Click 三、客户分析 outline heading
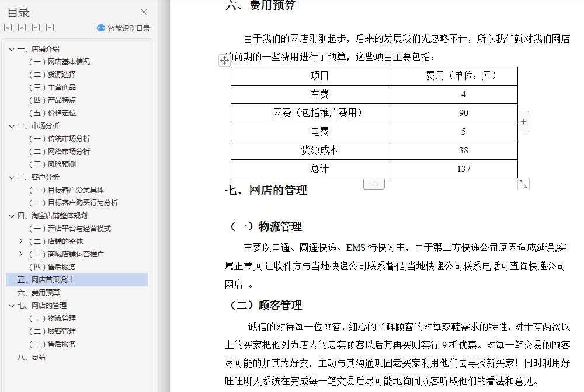 (x=39, y=177)
